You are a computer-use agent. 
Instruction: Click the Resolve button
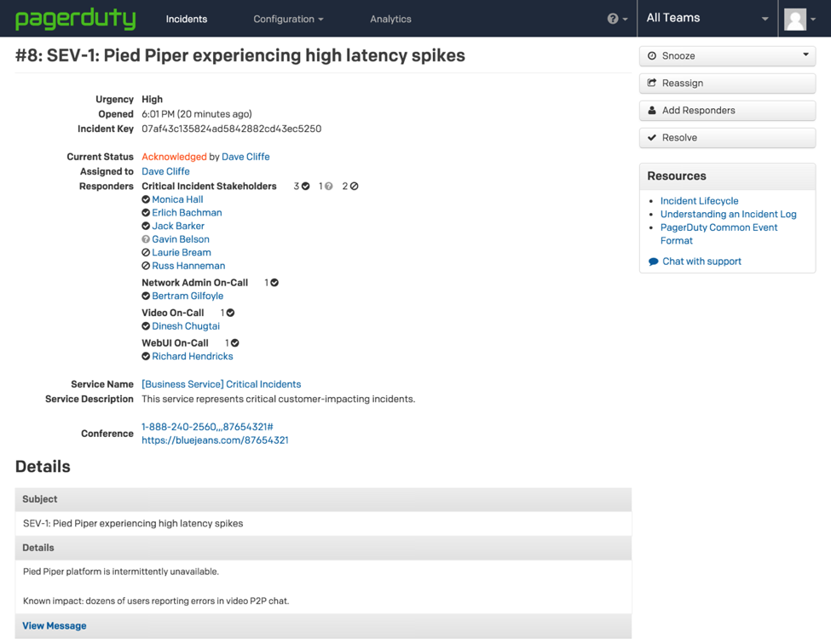727,138
